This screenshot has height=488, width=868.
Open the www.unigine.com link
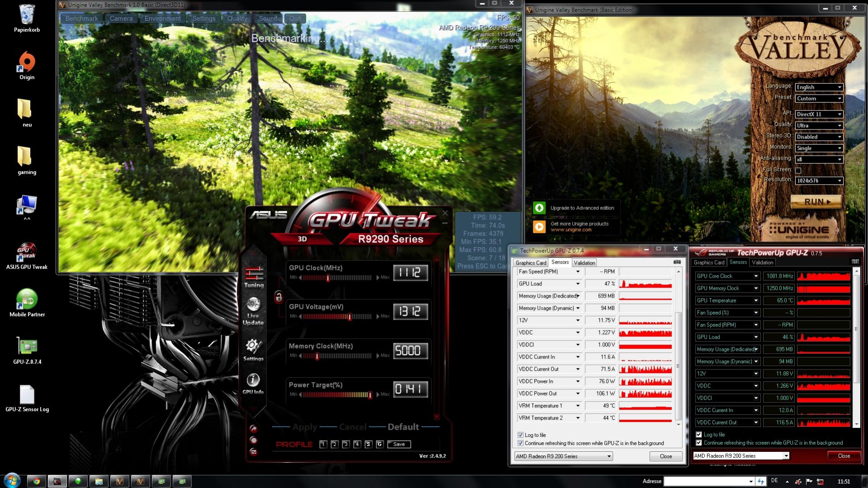click(x=571, y=230)
